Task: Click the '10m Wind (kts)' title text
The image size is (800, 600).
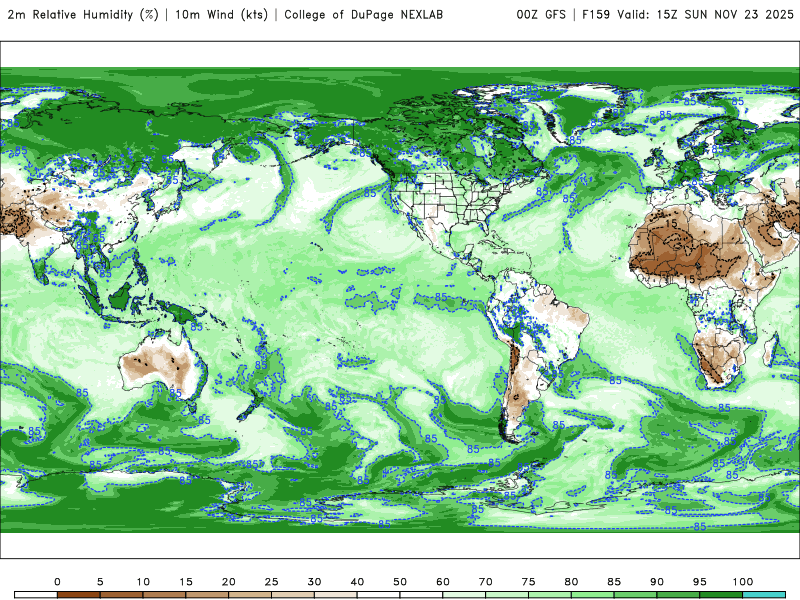Action: [221, 15]
